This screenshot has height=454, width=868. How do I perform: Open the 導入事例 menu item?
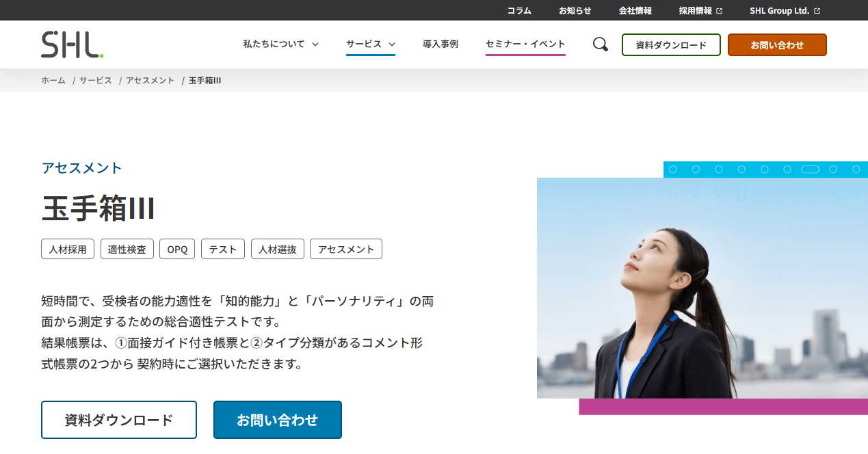click(440, 44)
